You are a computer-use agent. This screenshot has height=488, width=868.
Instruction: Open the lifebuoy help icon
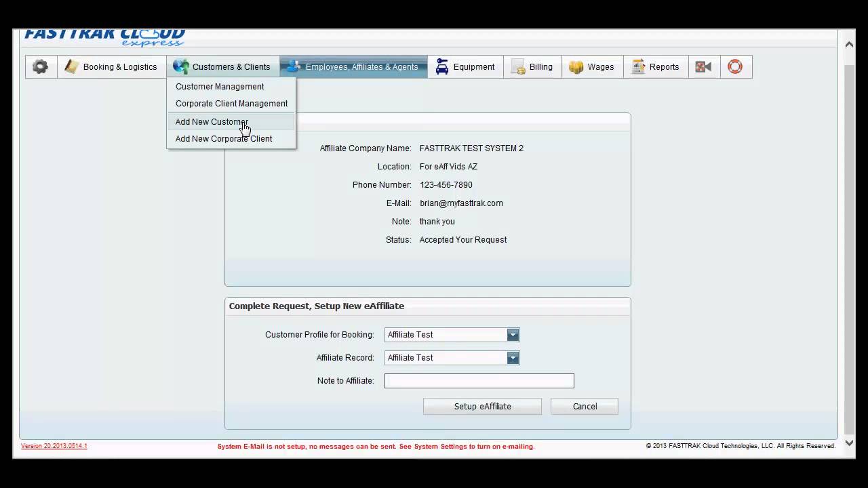click(x=736, y=66)
